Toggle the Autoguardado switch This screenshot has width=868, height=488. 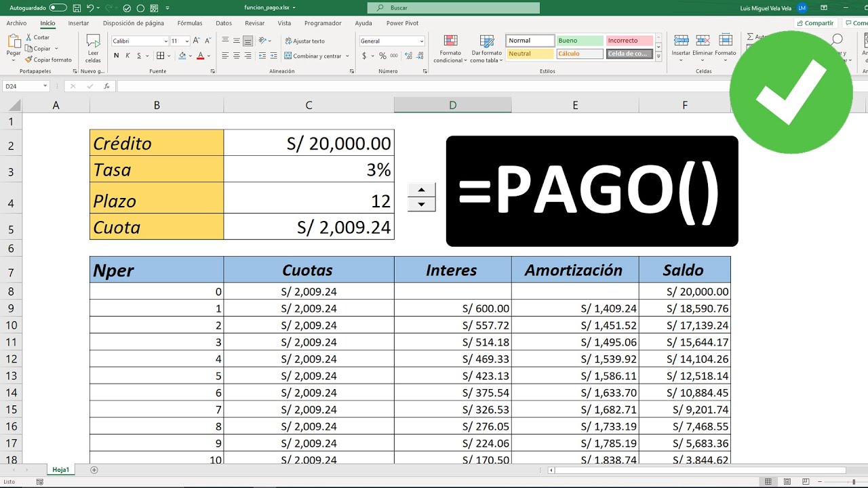(x=58, y=8)
